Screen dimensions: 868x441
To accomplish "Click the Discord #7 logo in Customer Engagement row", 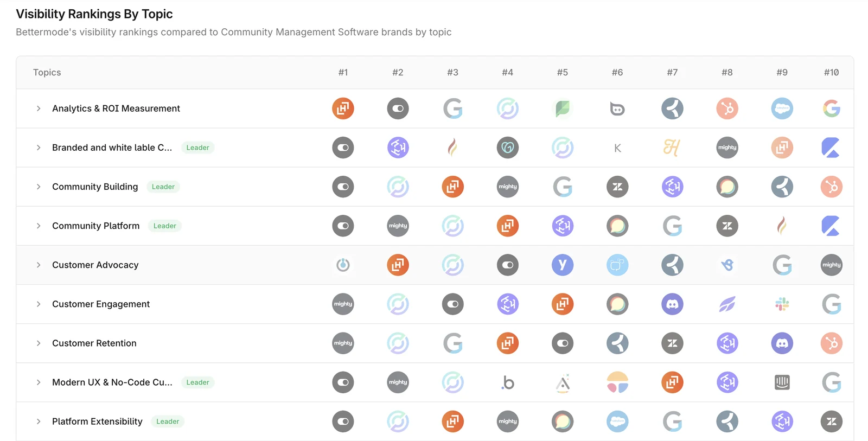I will 672,304.
